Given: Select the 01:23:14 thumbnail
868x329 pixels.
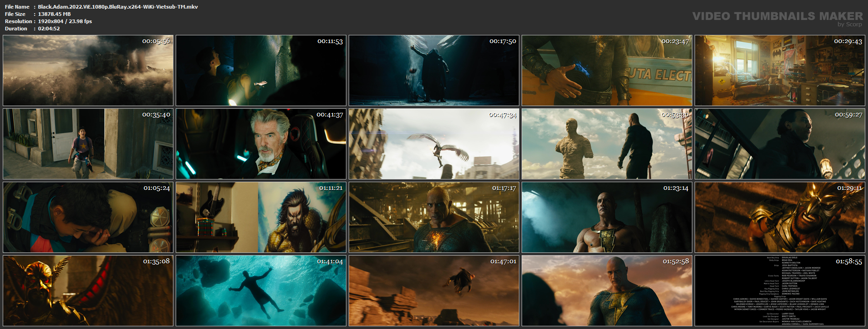Looking at the screenshot, I should tap(607, 218).
